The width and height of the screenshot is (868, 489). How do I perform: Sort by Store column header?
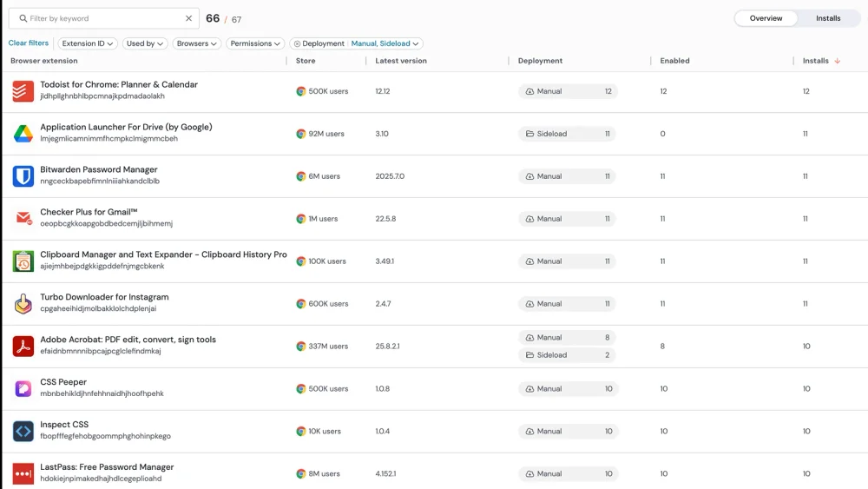pyautogui.click(x=306, y=61)
